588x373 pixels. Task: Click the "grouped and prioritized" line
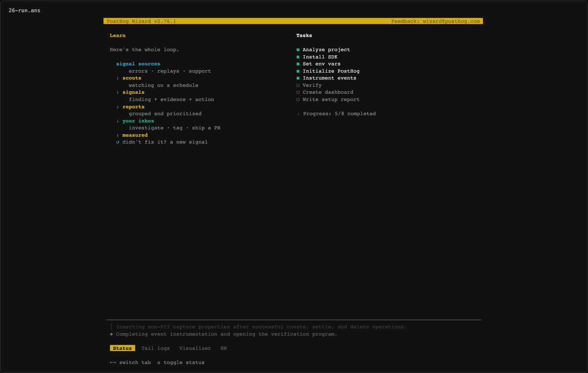[165, 114]
